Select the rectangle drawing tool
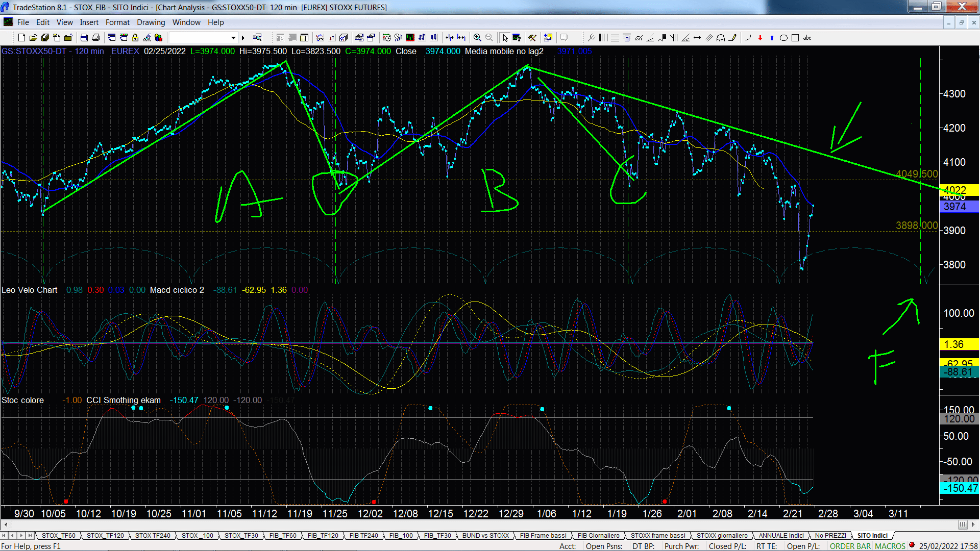This screenshot has width=980, height=551. [795, 38]
